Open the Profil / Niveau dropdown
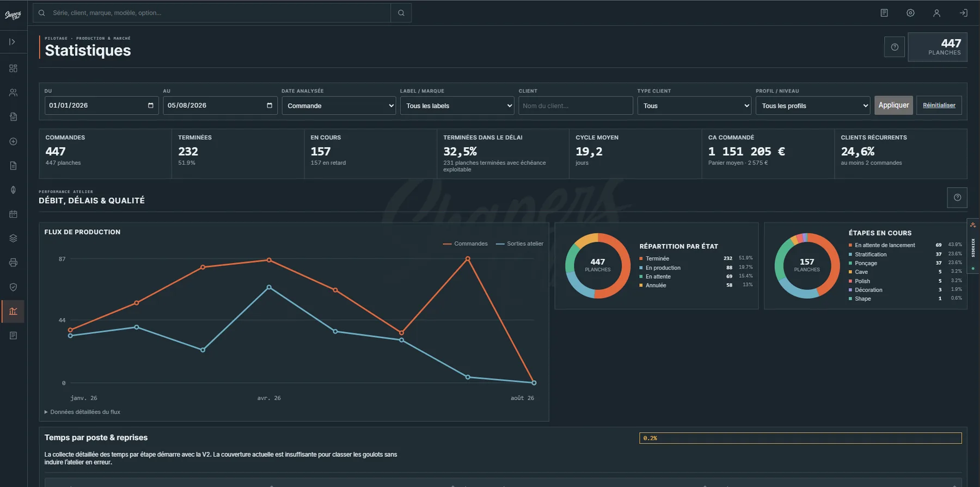The image size is (980, 487). (813, 106)
